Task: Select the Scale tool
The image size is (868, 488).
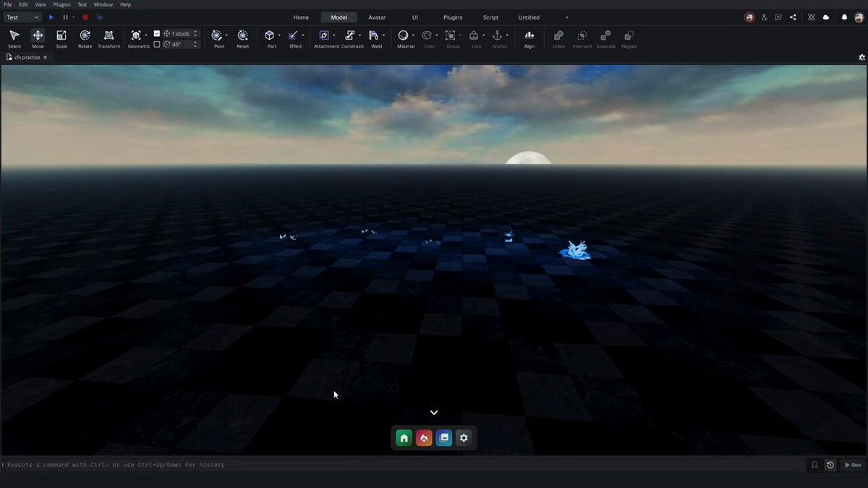Action: [x=61, y=39]
